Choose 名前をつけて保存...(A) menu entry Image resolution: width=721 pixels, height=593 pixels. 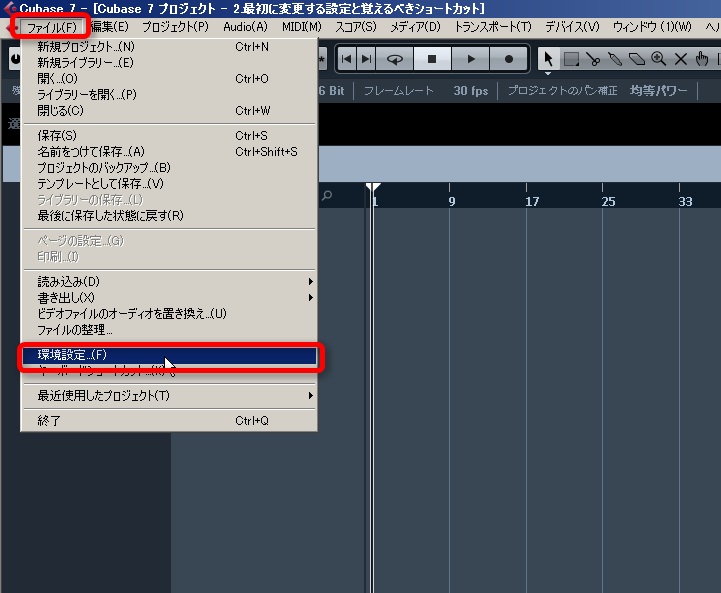tap(169, 152)
